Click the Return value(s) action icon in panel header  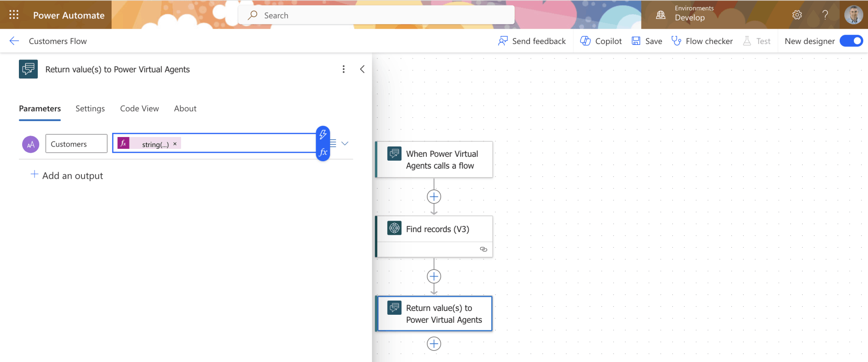pos(28,69)
